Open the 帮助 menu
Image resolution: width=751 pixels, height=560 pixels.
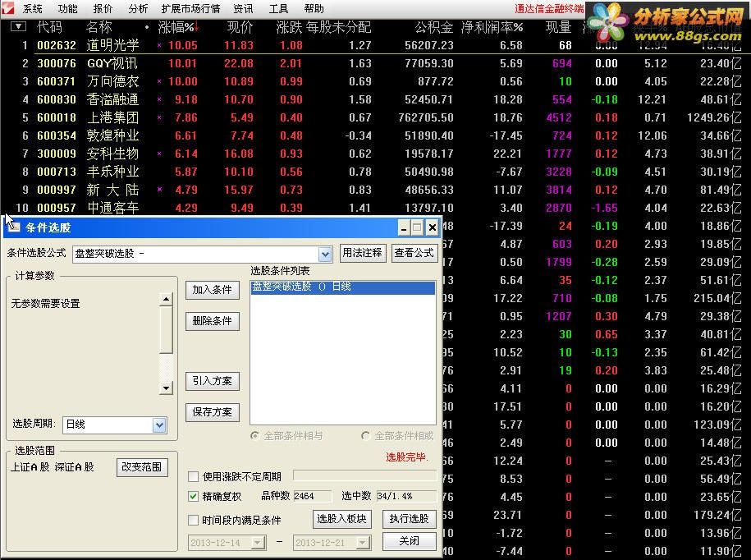pos(314,9)
